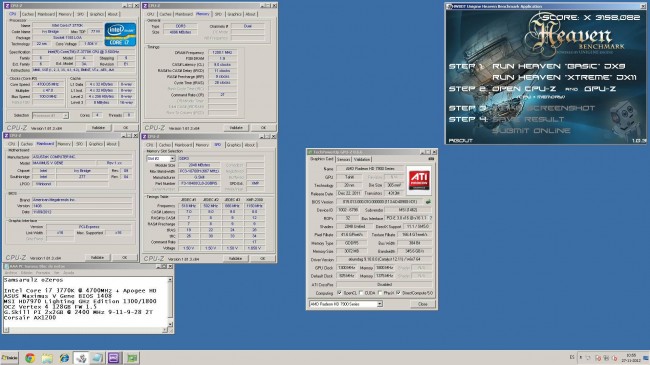Select the Graphics Card tab in GPU-Z
Viewport: 650px width, 365px height.
click(322, 159)
